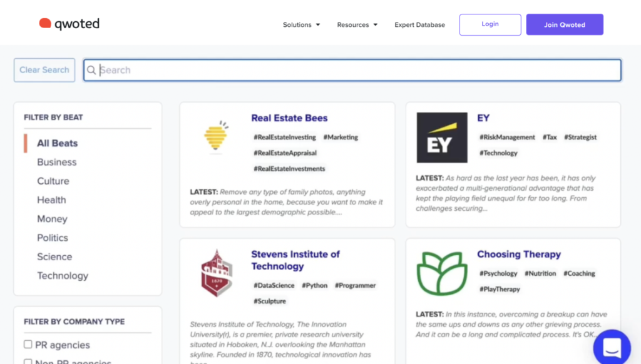The height and width of the screenshot is (364, 641).
Task: Expand the Solutions dropdown menu
Action: (x=301, y=25)
